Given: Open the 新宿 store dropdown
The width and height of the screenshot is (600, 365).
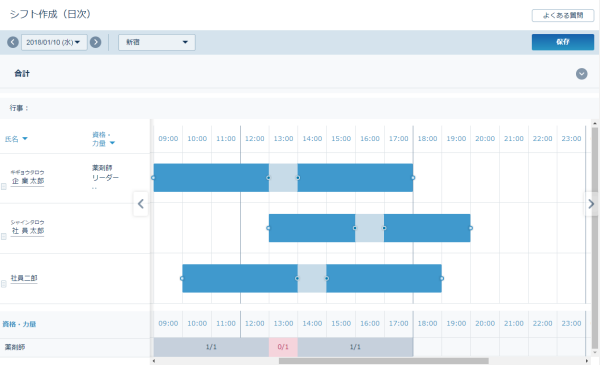Looking at the screenshot, I should pos(157,42).
